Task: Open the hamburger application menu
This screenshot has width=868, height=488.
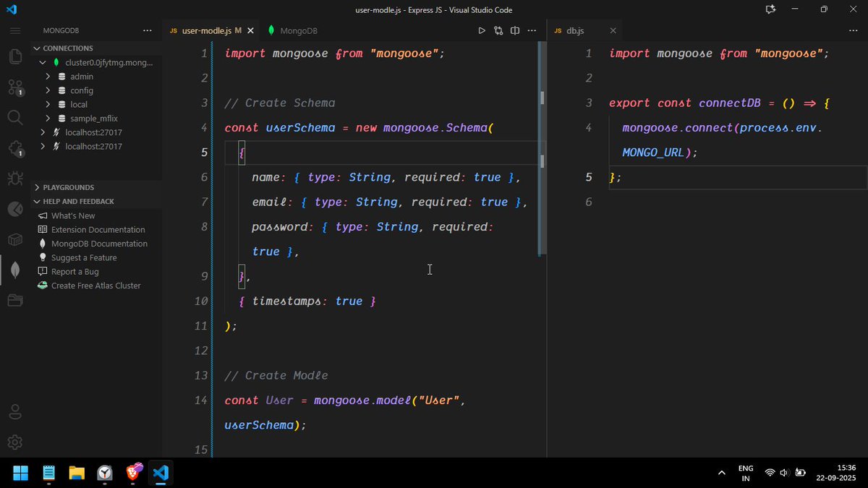Action: (15, 31)
